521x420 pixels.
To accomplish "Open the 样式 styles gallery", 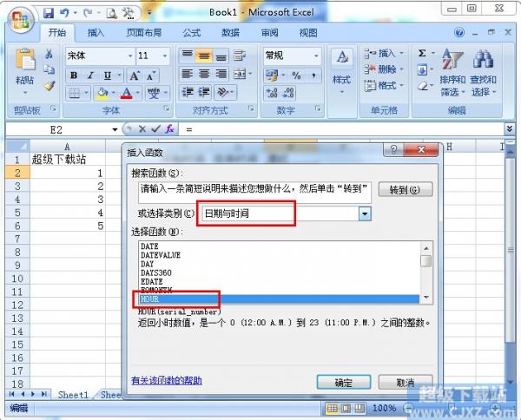I will (342, 72).
